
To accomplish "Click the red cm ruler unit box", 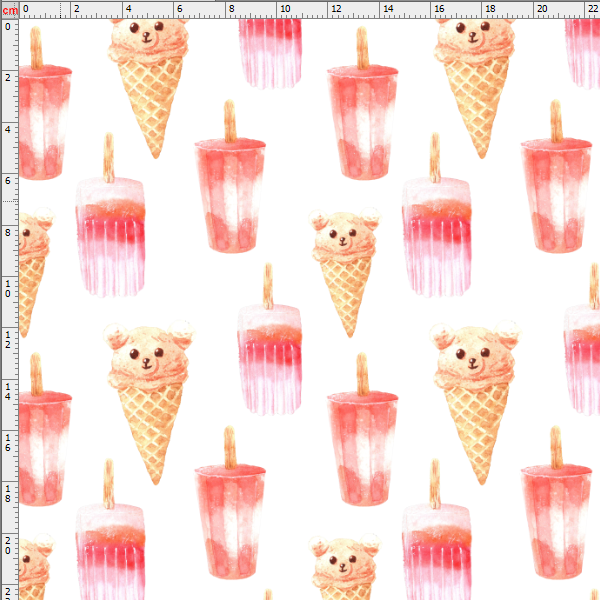I will (x=10, y=10).
